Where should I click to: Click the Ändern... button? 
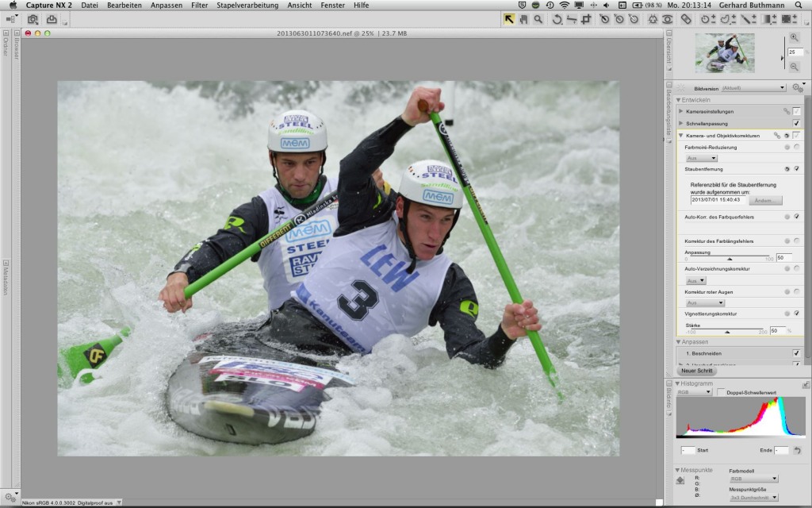pos(765,200)
